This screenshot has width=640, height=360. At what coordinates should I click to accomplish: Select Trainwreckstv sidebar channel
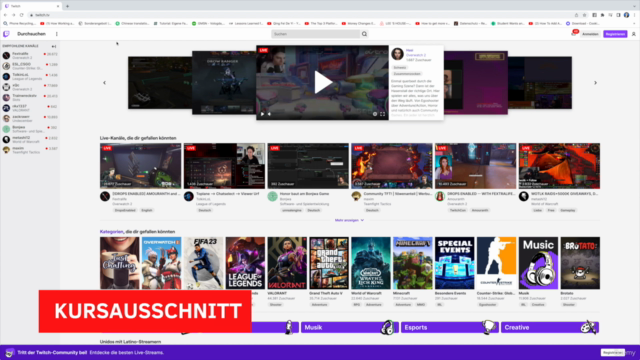tap(30, 97)
